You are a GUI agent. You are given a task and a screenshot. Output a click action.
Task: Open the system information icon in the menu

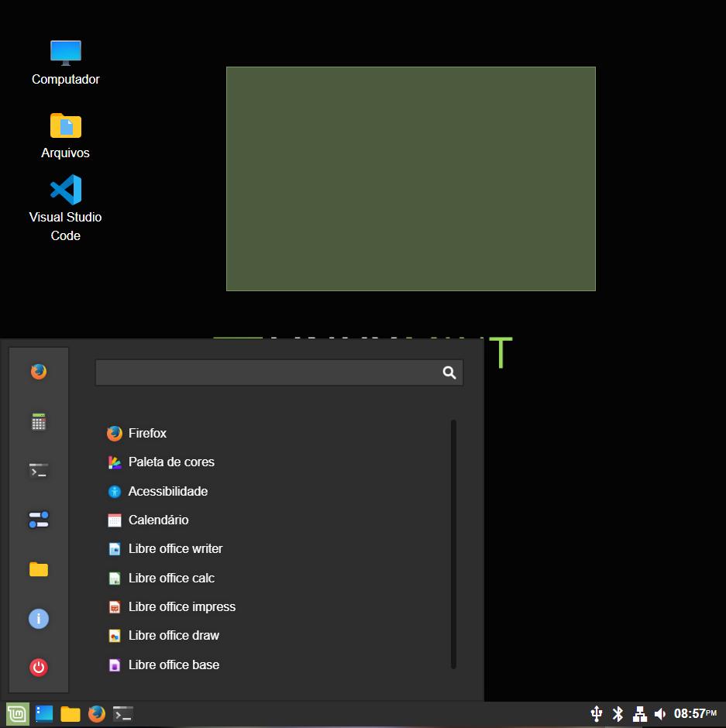38,618
